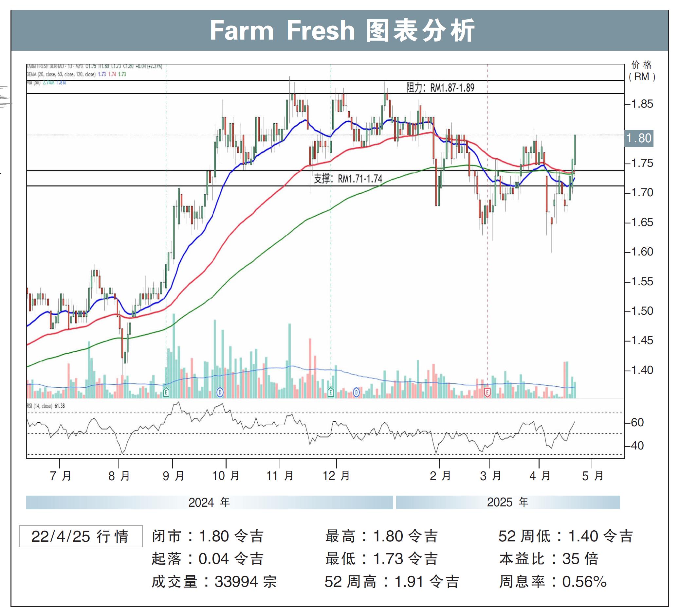Click the 1.75 price axis tick
The image size is (680, 616).
642,164
